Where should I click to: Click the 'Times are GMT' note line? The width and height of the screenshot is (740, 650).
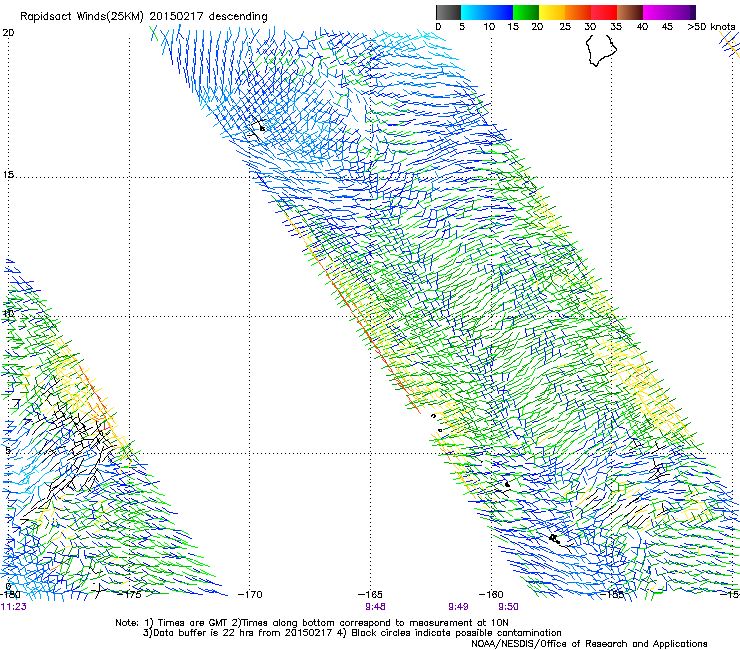click(312, 623)
